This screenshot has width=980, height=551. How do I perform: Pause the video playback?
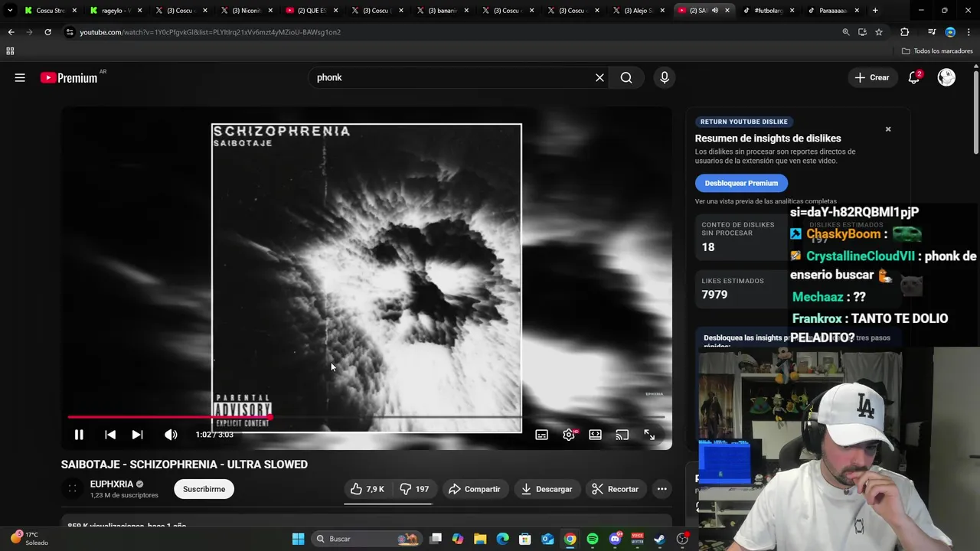tap(79, 435)
